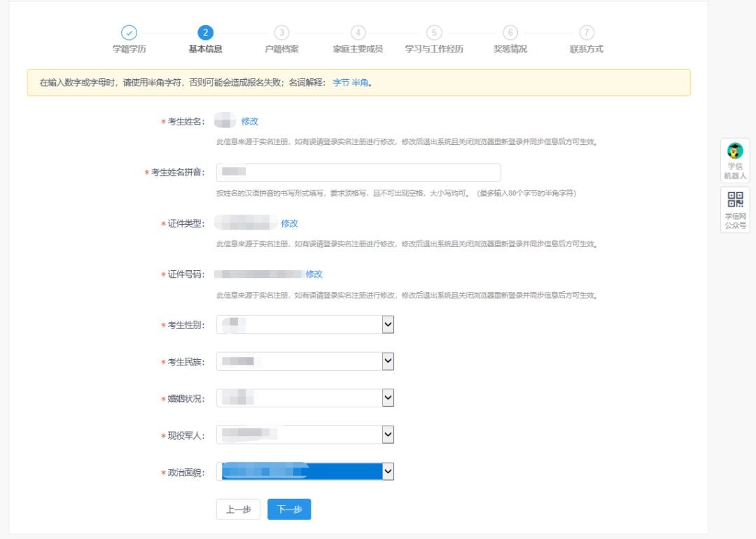Expand the 婚姻状况 dropdown
The width and height of the screenshot is (756, 539).
pyautogui.click(x=388, y=398)
